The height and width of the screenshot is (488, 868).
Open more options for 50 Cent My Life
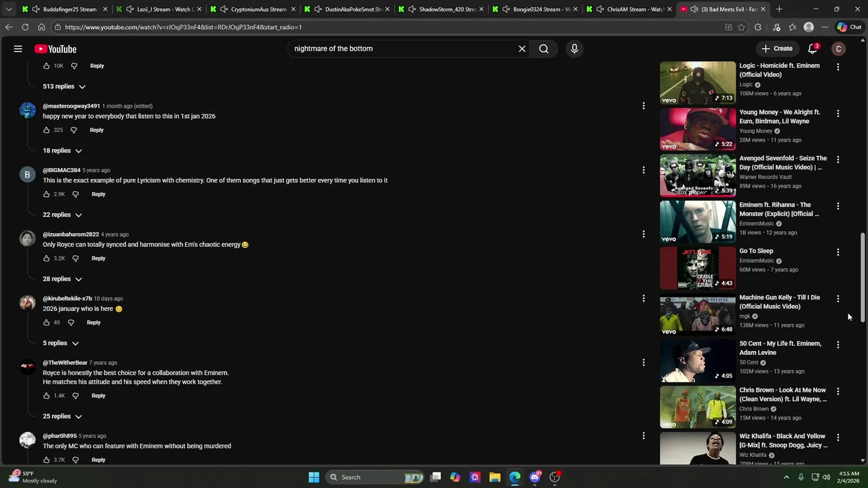click(838, 345)
